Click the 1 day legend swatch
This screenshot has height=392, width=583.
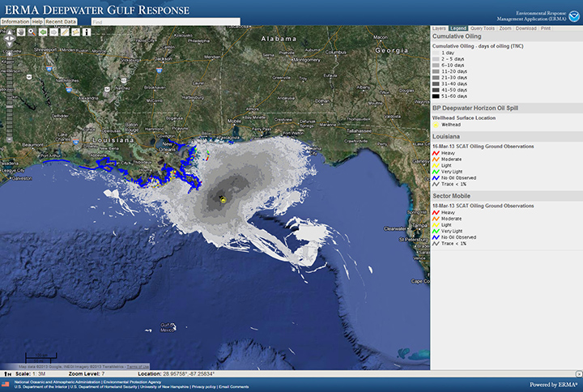pyautogui.click(x=436, y=53)
